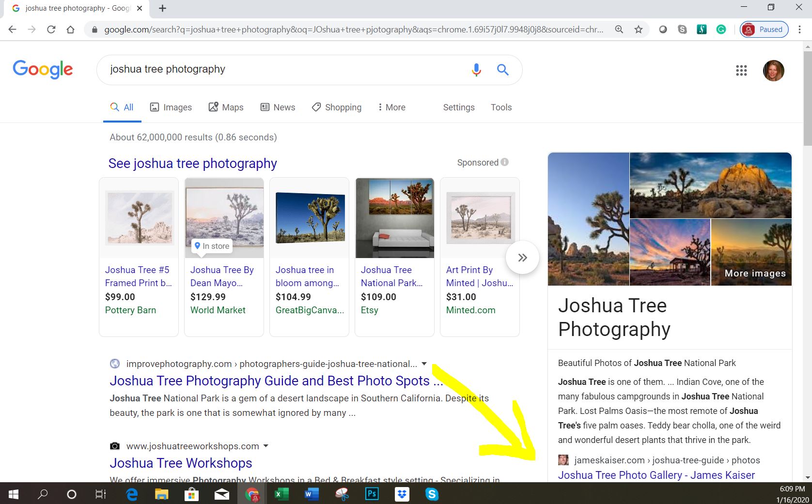Screen dimensions: 812x504
Task: Open Dropbox from the taskbar
Action: pos(402,494)
